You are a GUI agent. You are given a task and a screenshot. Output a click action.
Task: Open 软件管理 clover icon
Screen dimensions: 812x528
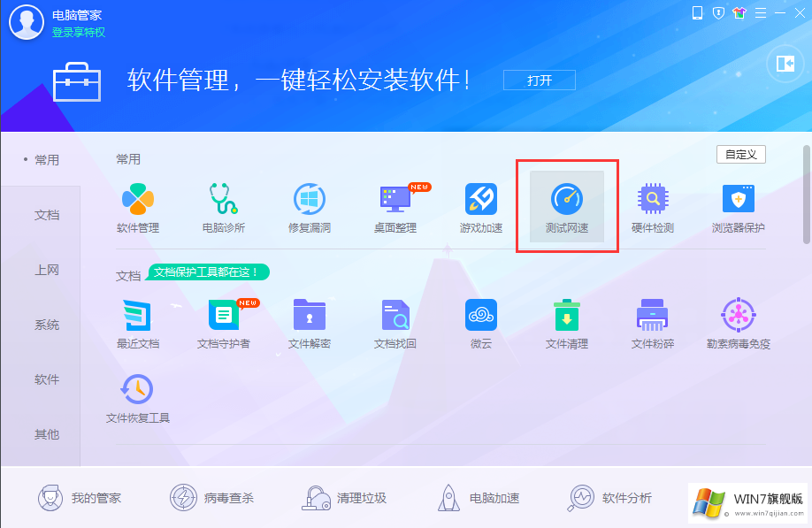138,199
